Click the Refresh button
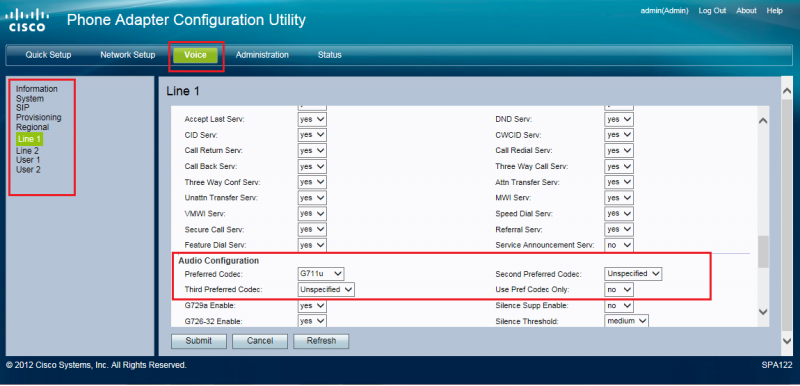The width and height of the screenshot is (800, 386). coord(321,341)
